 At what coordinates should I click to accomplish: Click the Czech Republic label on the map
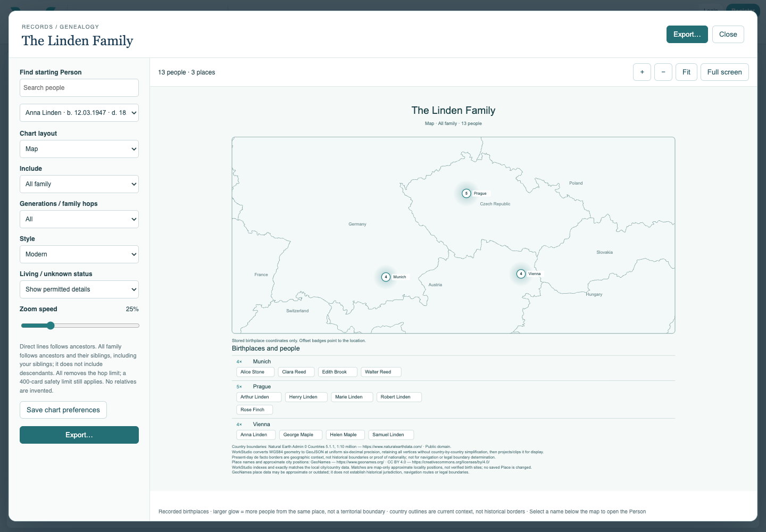(x=495, y=204)
